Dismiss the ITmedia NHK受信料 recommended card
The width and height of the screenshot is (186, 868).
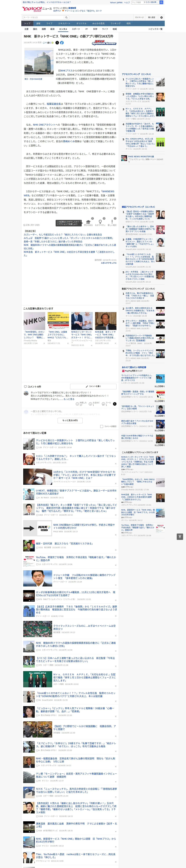click(x=44, y=343)
